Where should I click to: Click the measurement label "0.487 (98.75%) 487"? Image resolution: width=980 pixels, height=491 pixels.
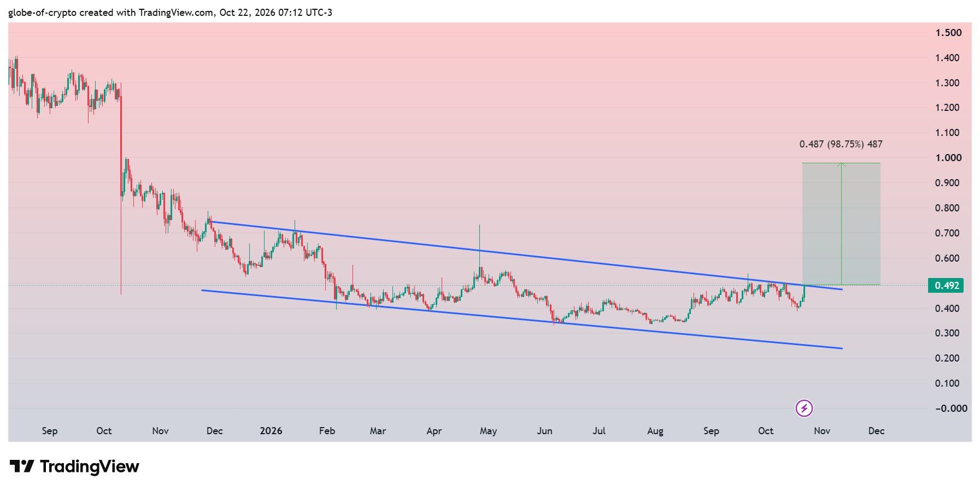coord(841,144)
